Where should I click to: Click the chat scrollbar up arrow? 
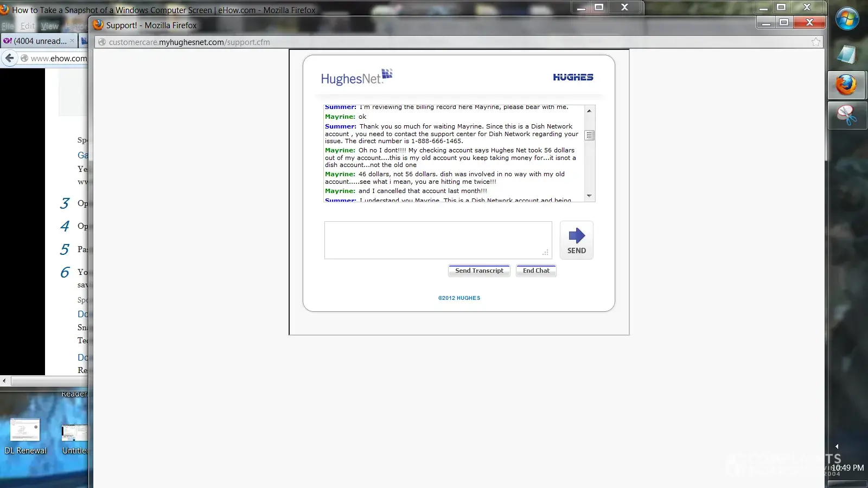[x=589, y=111]
